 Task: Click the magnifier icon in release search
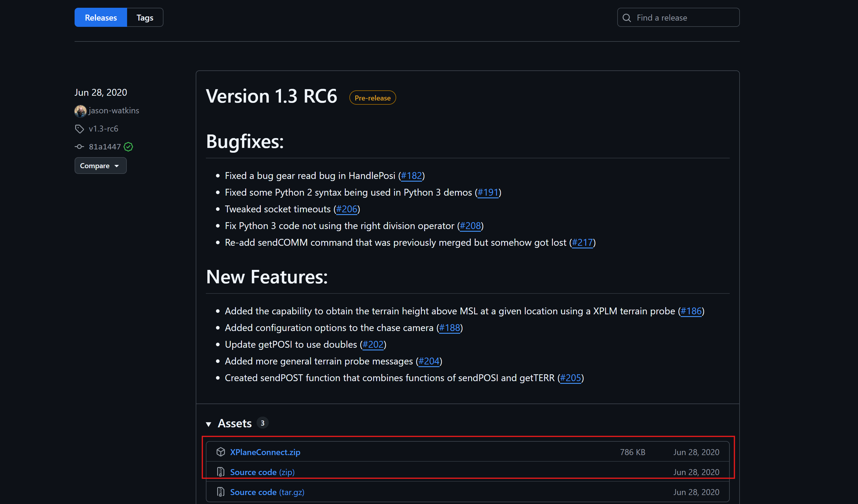627,18
